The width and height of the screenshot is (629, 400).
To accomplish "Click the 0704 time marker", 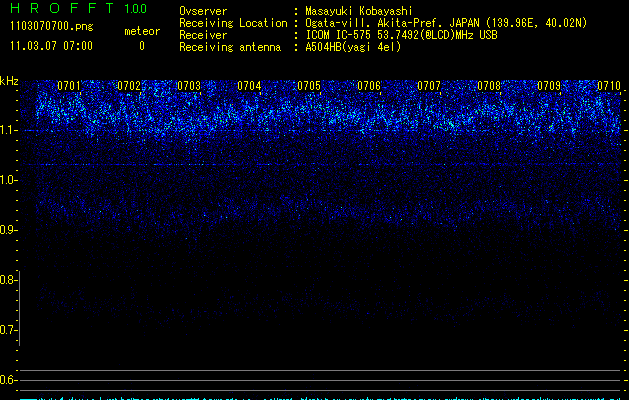I will point(249,85).
